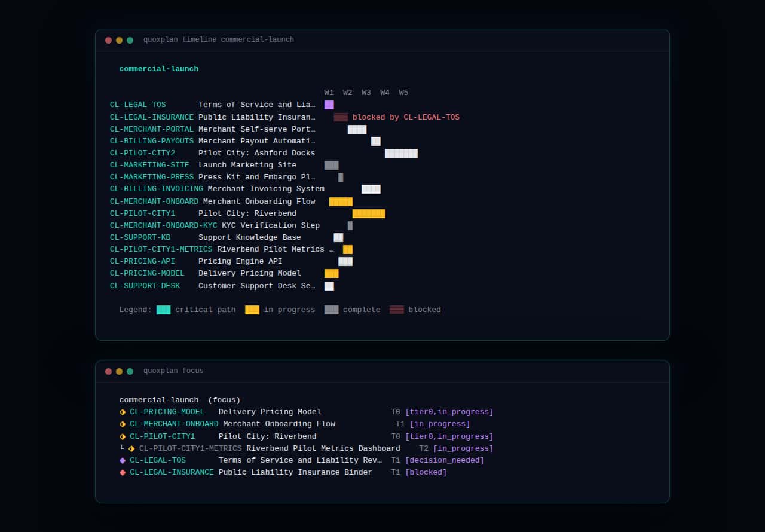Click the teal critical path legend swatch
The width and height of the screenshot is (765, 532).
pyautogui.click(x=164, y=310)
